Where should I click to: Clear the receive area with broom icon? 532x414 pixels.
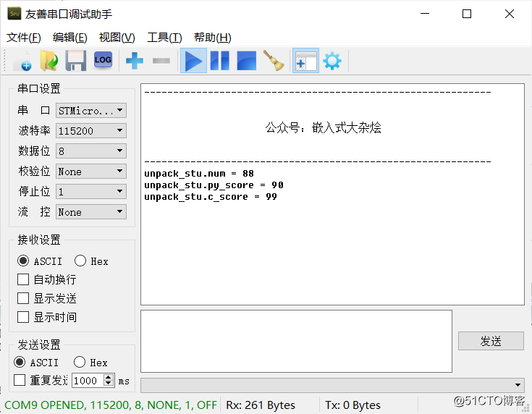pos(274,61)
